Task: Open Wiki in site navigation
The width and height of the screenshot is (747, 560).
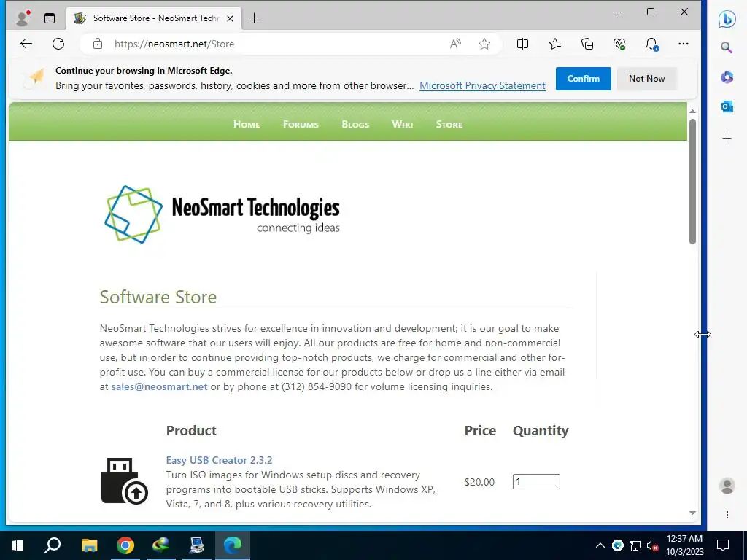Action: click(403, 124)
